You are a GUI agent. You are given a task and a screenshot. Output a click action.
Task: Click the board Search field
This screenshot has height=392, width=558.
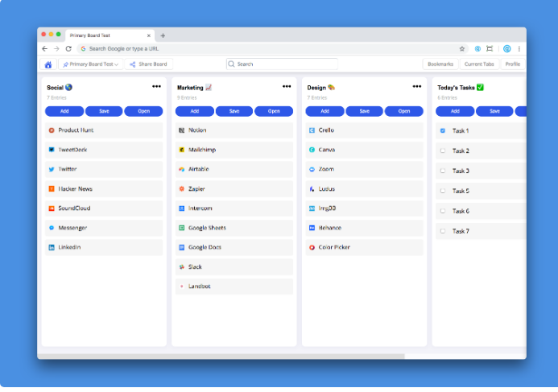282,64
